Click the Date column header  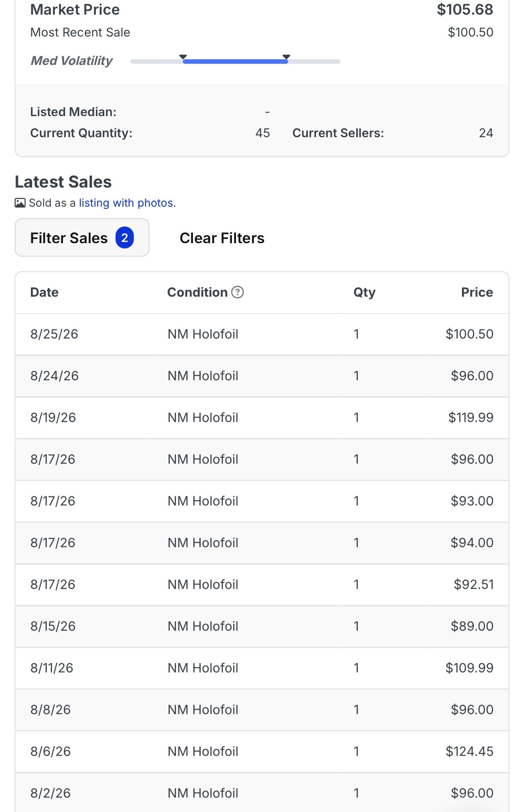(44, 292)
